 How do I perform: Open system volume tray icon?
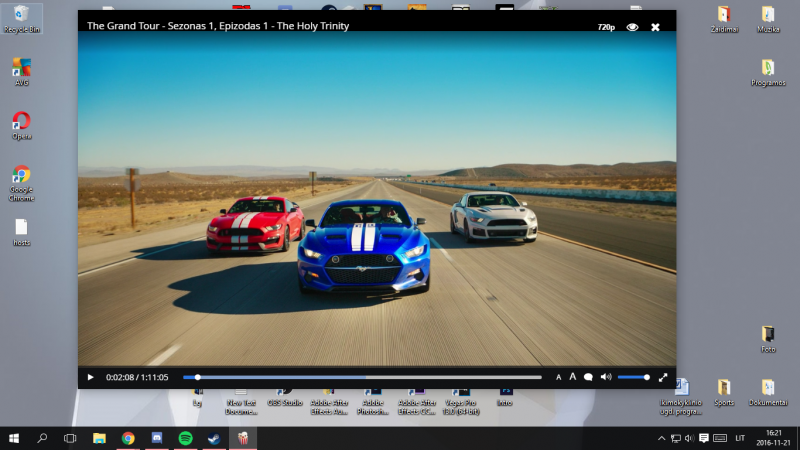tap(689, 438)
